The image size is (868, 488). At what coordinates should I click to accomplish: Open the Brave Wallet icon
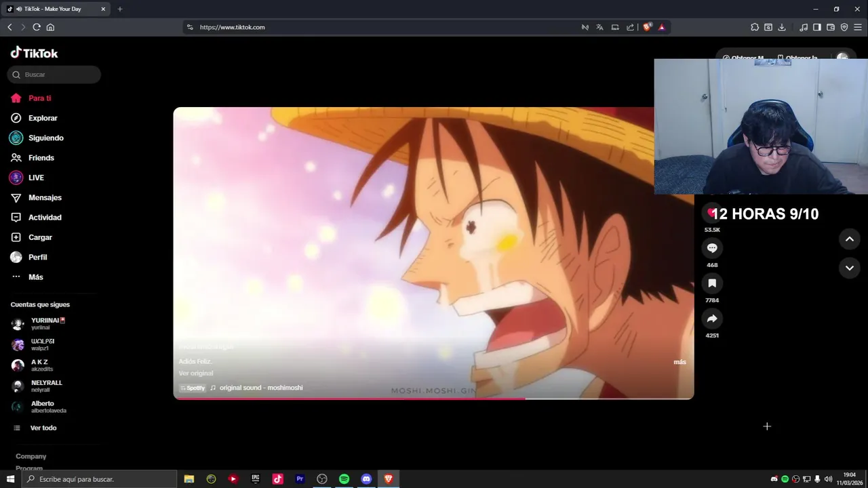pyautogui.click(x=831, y=27)
